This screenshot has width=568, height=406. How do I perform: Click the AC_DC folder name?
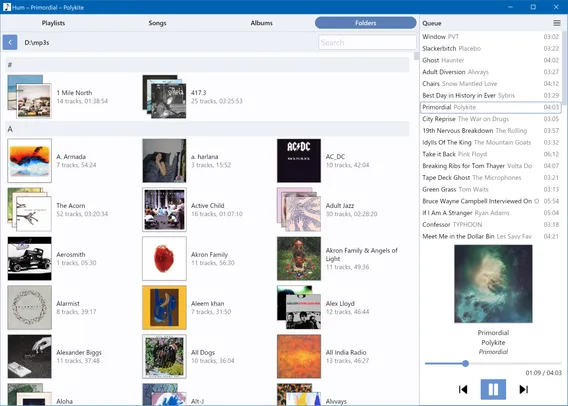click(x=335, y=157)
